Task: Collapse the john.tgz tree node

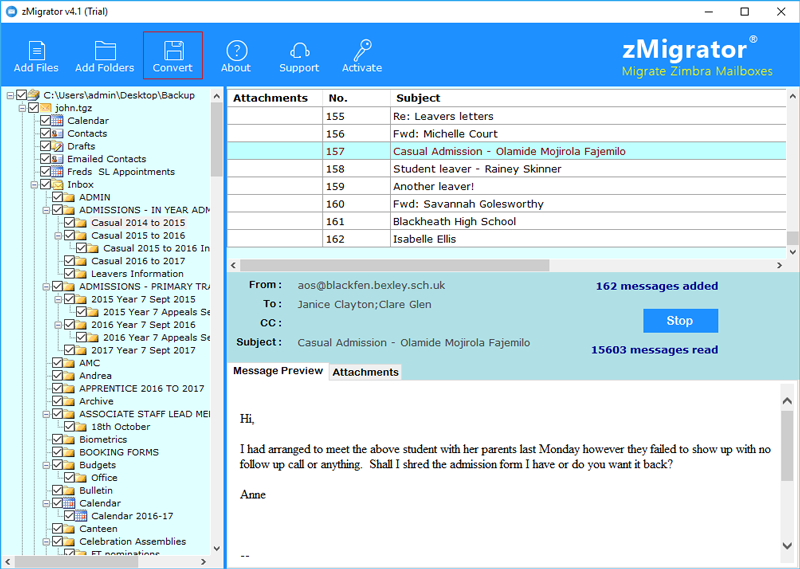Action: [x=22, y=108]
